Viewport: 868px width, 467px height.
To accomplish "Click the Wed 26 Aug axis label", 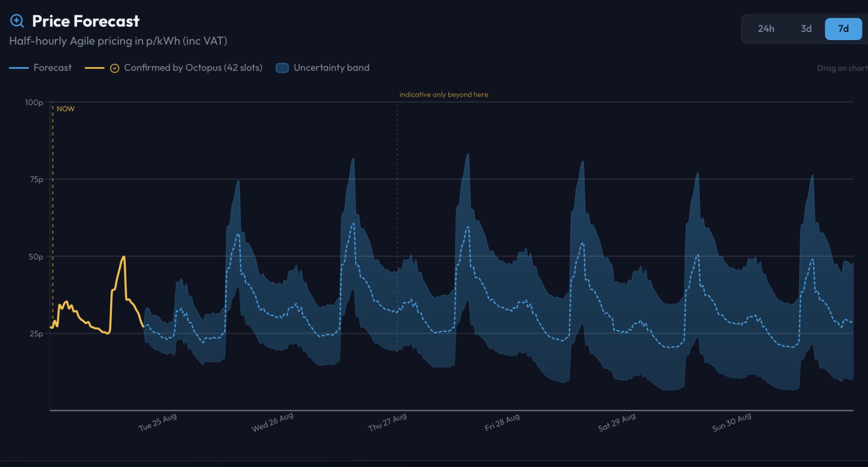I will 272,421.
